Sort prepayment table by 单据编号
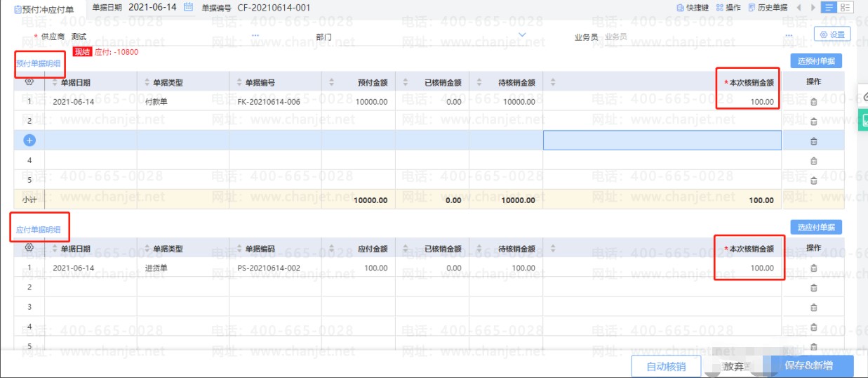868x378 pixels. tap(239, 82)
